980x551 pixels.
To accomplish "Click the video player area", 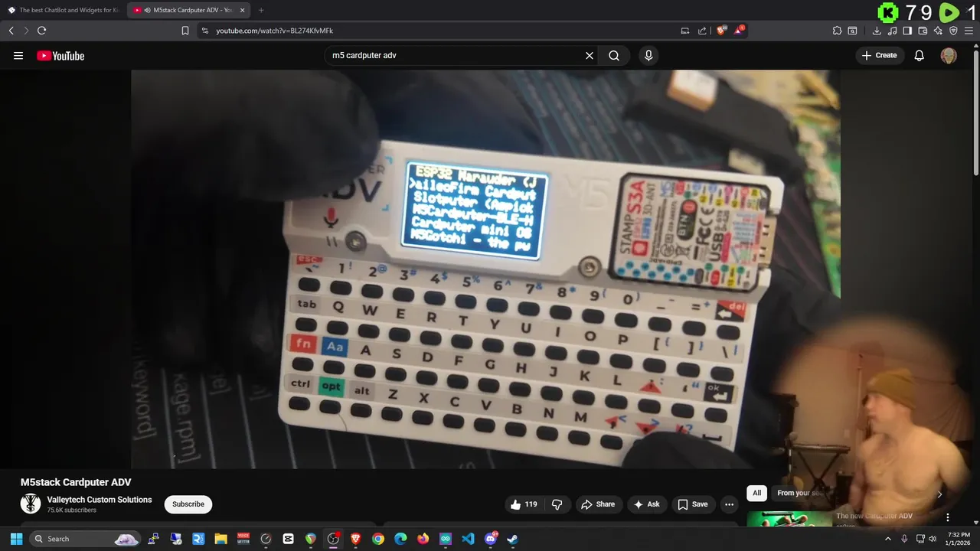I will [485, 269].
